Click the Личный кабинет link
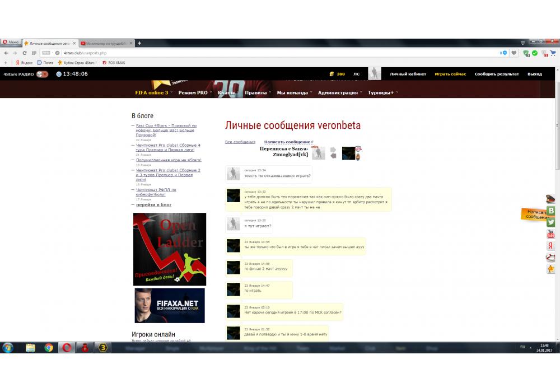560x392 pixels. 408,74
